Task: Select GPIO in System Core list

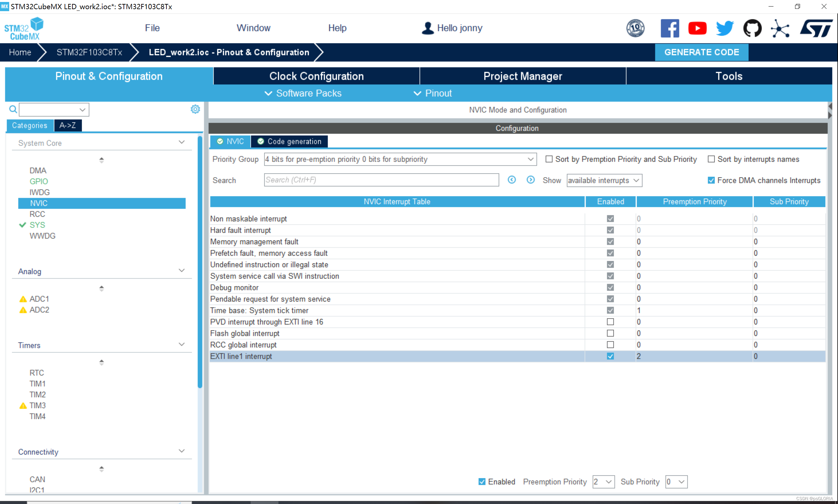Action: click(39, 181)
